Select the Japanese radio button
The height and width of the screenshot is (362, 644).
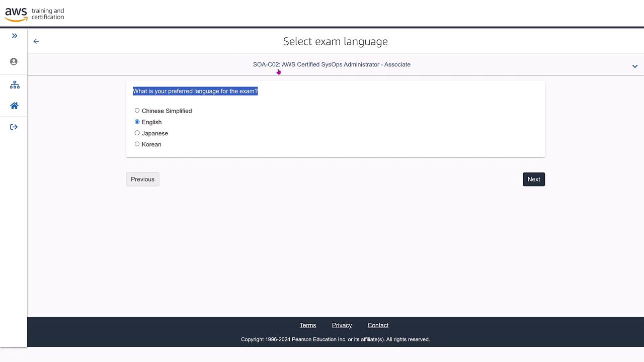pyautogui.click(x=137, y=133)
